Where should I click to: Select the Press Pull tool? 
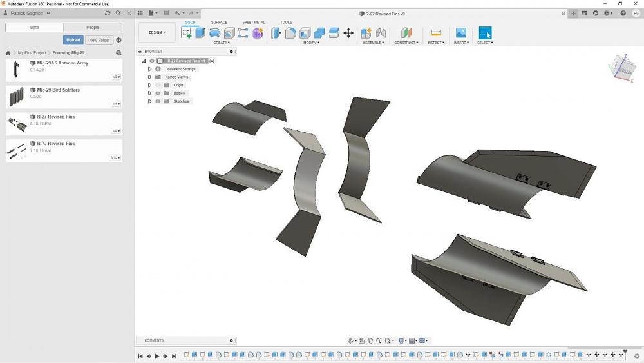[276, 33]
